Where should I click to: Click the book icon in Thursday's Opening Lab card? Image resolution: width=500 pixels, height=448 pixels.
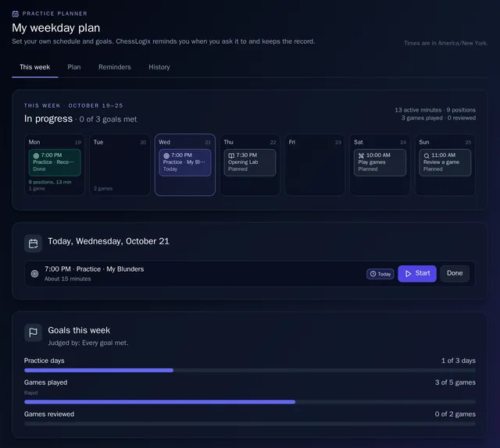coord(231,155)
